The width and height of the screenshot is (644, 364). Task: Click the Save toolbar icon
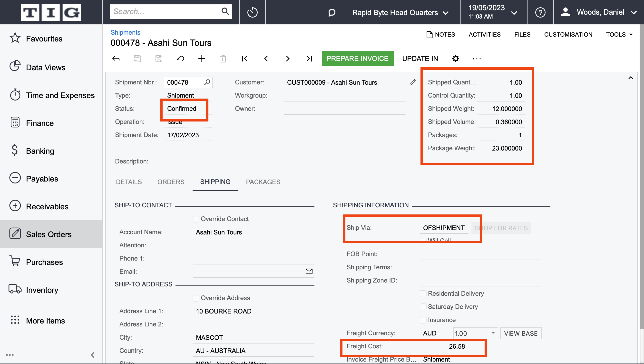(x=159, y=59)
